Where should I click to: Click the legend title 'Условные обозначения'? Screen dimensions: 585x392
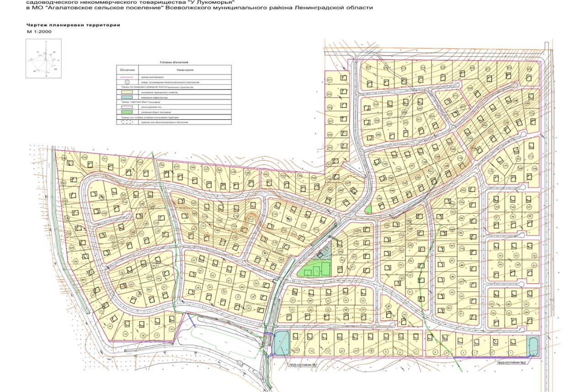click(174, 62)
